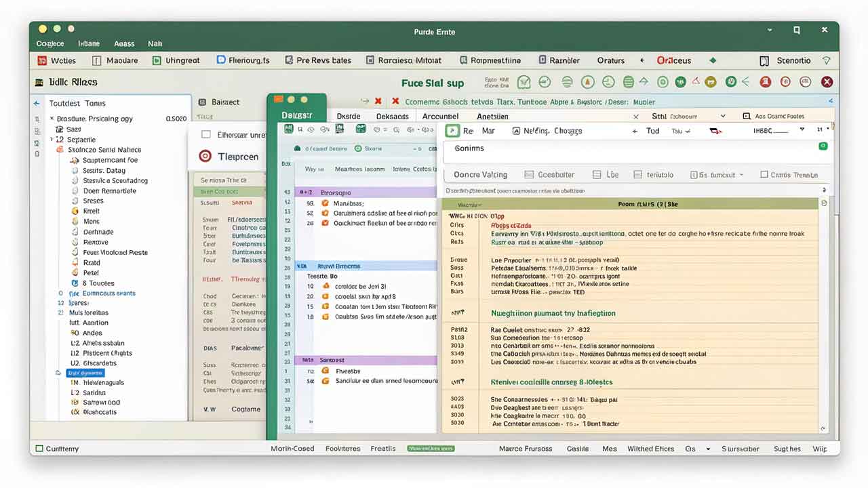Click the + Tod button
The width and height of the screenshot is (868, 488).
tap(646, 131)
